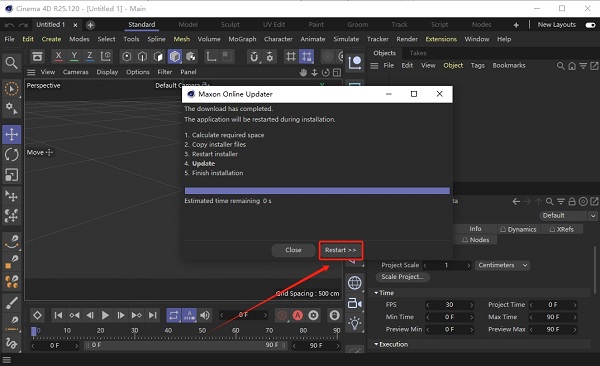Open the MoGraph menu

242,39
